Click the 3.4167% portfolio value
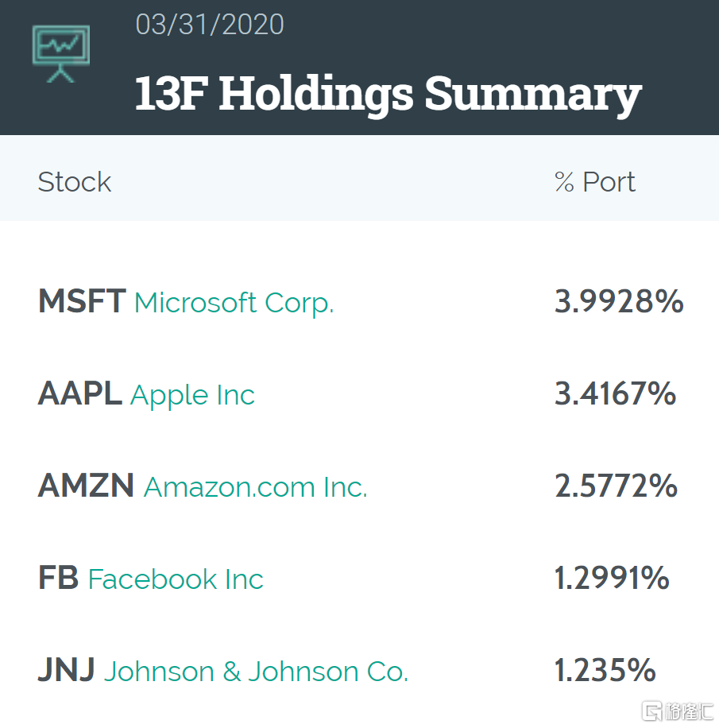This screenshot has height=728, width=719. 615,394
